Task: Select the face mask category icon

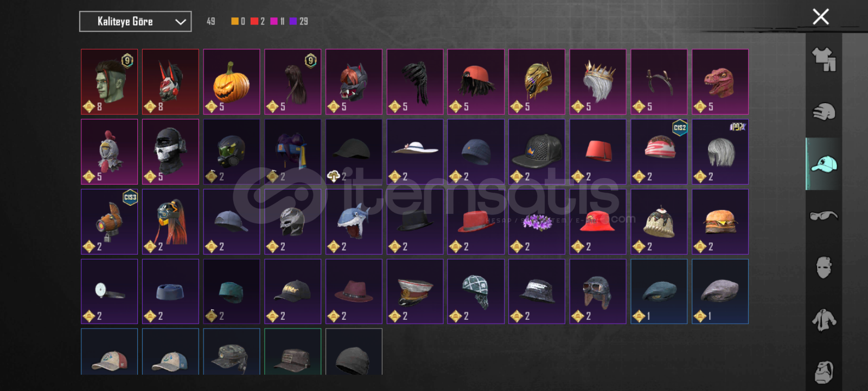Action: [824, 267]
